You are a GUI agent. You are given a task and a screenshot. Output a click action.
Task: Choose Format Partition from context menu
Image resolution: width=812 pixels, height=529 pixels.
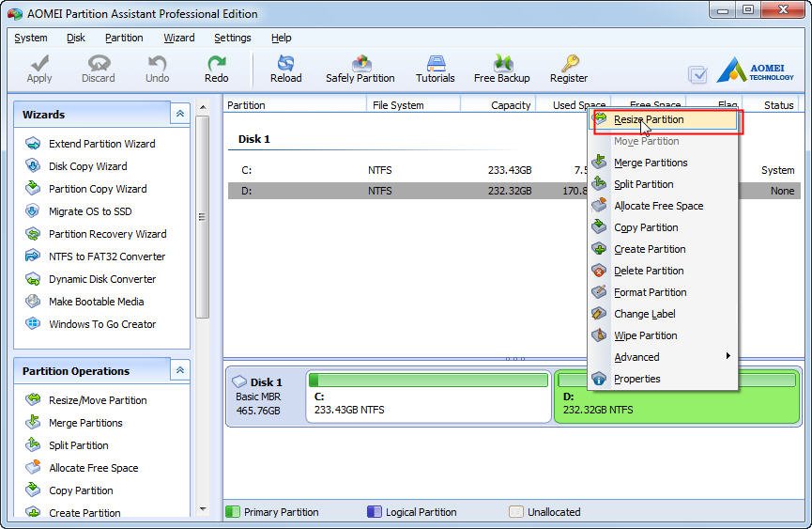point(664,292)
